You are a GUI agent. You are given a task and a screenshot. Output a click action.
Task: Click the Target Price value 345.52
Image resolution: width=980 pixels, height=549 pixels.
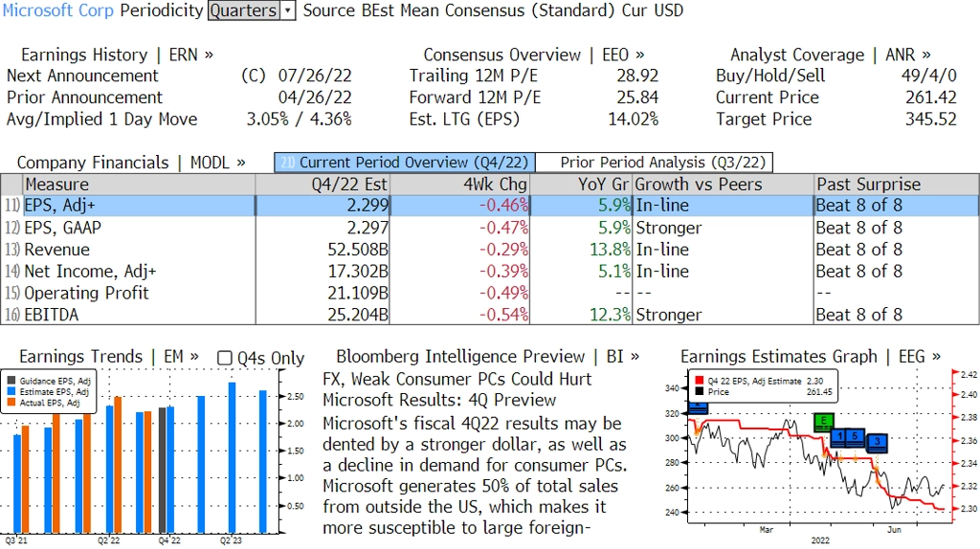coord(931,120)
